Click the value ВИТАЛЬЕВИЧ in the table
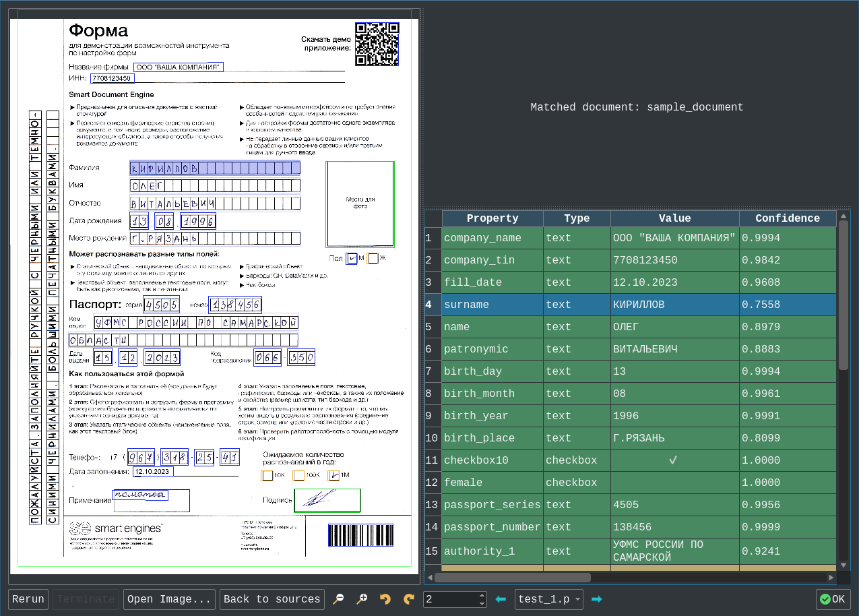This screenshot has height=616, width=859. [x=675, y=349]
